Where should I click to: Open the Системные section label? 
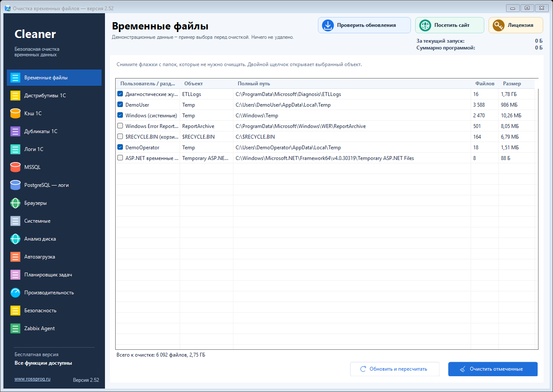tap(38, 221)
